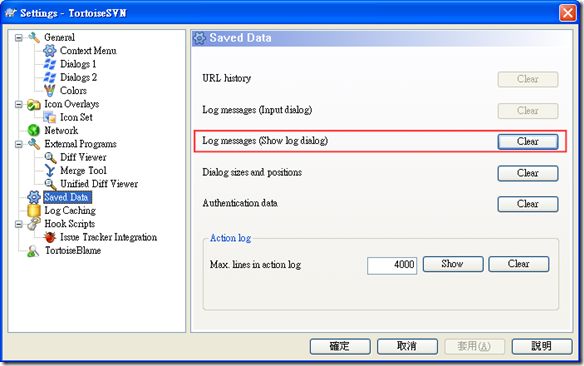Click the General wrench icon in tree
Screen dimensions: 584x366
(34, 37)
